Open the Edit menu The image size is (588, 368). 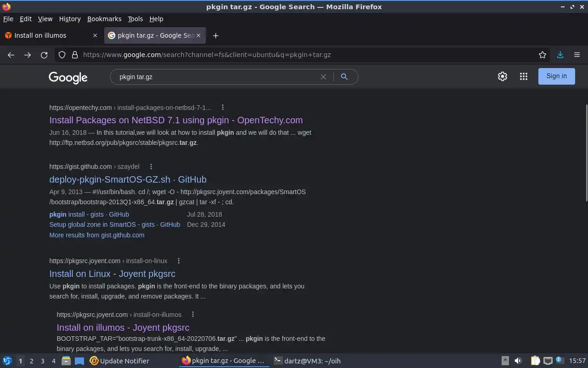(26, 19)
